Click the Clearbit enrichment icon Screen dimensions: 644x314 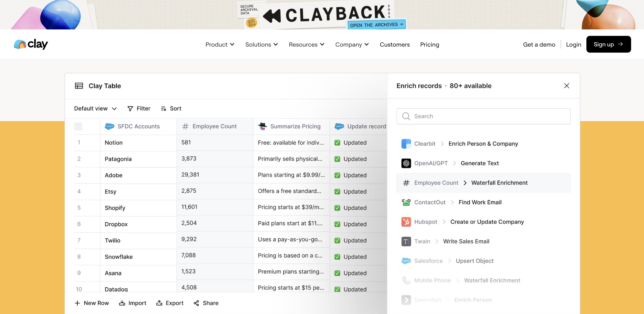(x=406, y=144)
